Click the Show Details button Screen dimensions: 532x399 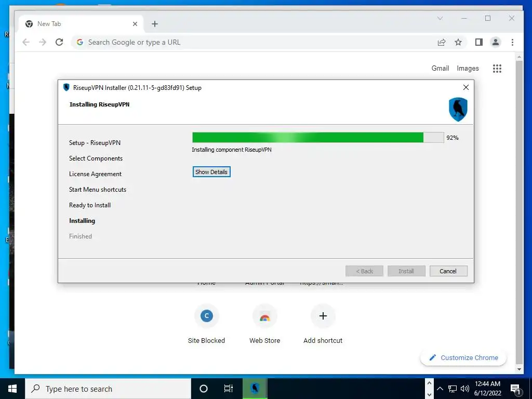(211, 171)
